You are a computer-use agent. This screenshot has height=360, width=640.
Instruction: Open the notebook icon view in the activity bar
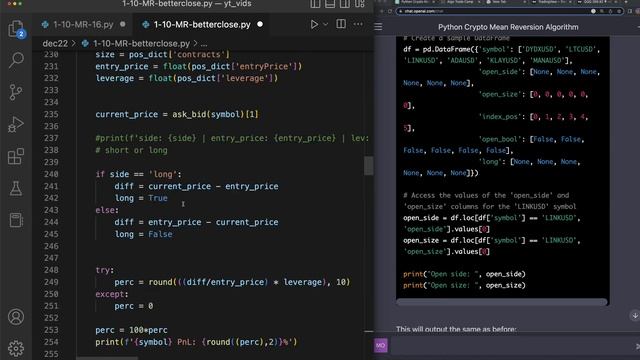pyautogui.click(x=16, y=220)
